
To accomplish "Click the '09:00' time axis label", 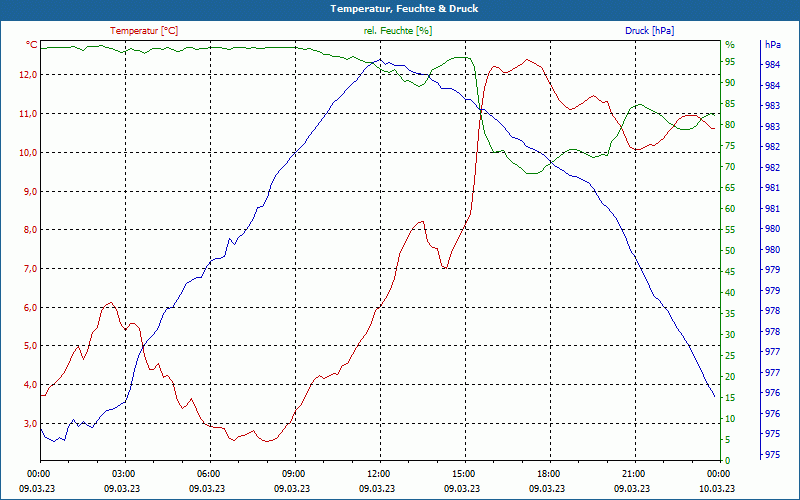I will coord(293,473).
